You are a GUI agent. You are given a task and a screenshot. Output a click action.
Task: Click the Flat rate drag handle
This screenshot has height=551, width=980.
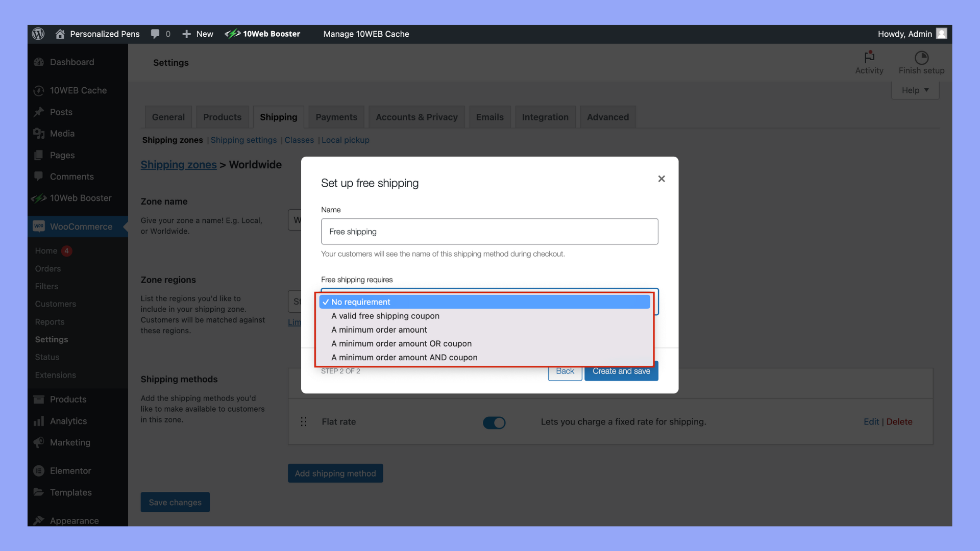(304, 422)
